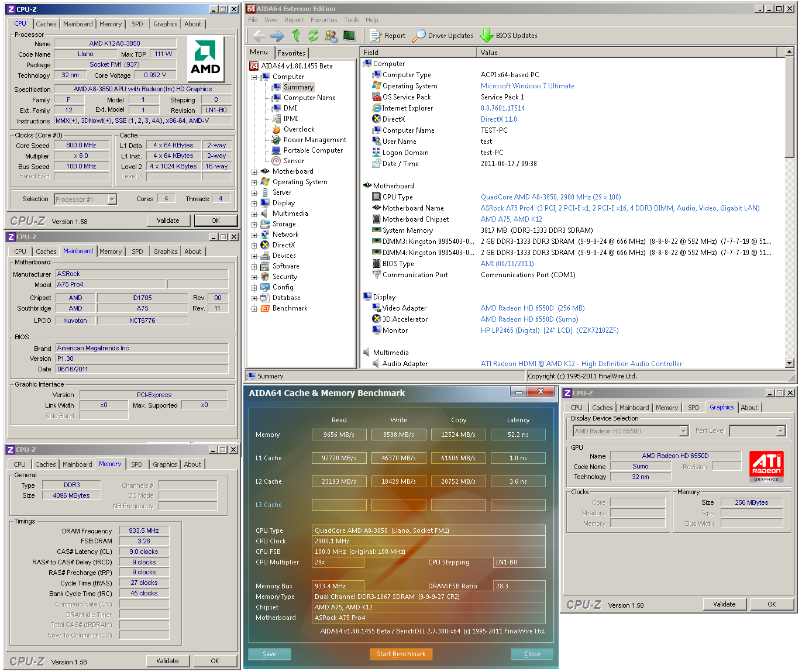Image resolution: width=802 pixels, height=672 pixels.
Task: Expand the Motherboard tree node
Action: (254, 172)
